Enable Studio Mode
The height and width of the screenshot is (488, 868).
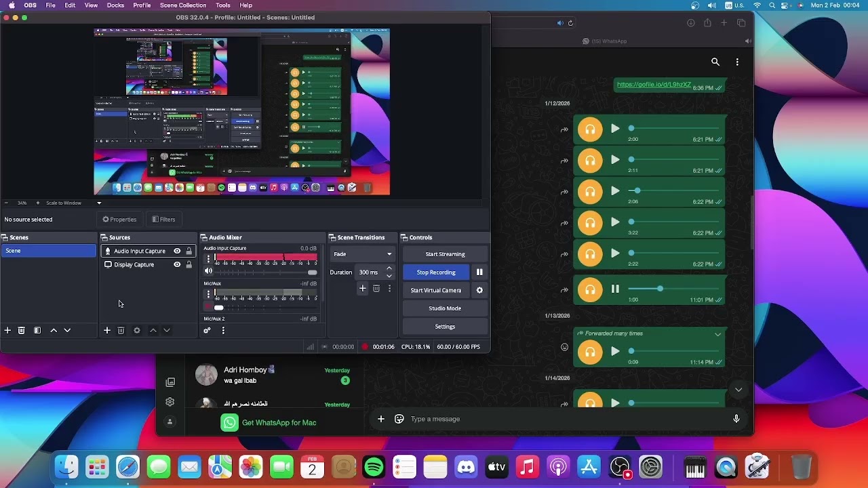[x=445, y=308]
